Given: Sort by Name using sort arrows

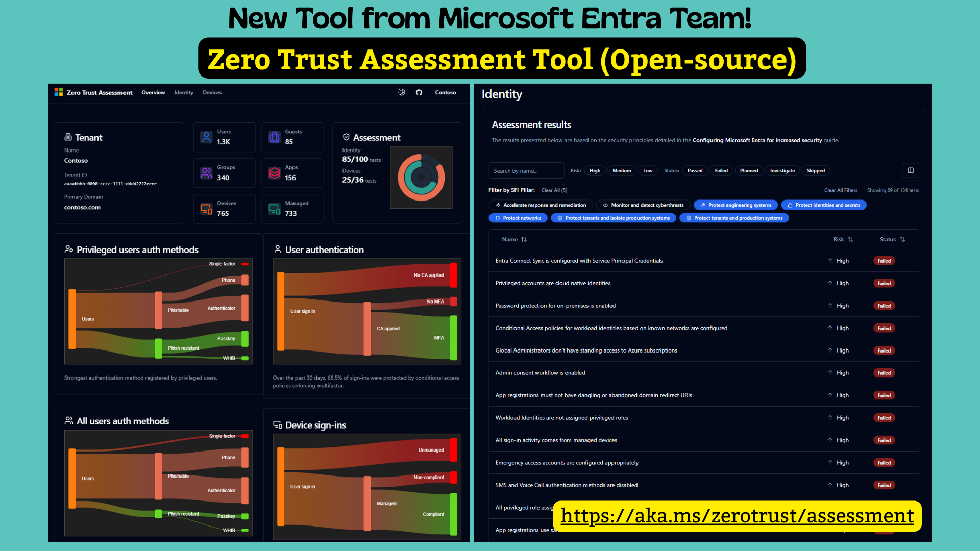Looking at the screenshot, I should [x=524, y=239].
